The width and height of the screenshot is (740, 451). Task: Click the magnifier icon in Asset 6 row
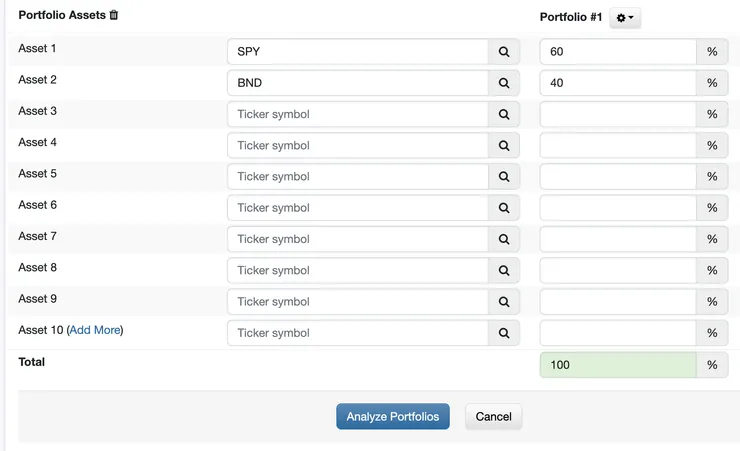[x=504, y=208]
